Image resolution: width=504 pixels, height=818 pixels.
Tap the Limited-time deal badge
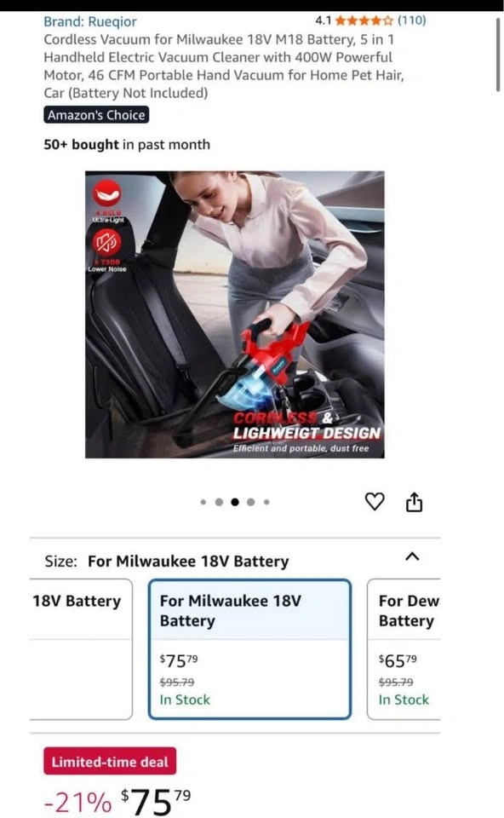pos(110,761)
